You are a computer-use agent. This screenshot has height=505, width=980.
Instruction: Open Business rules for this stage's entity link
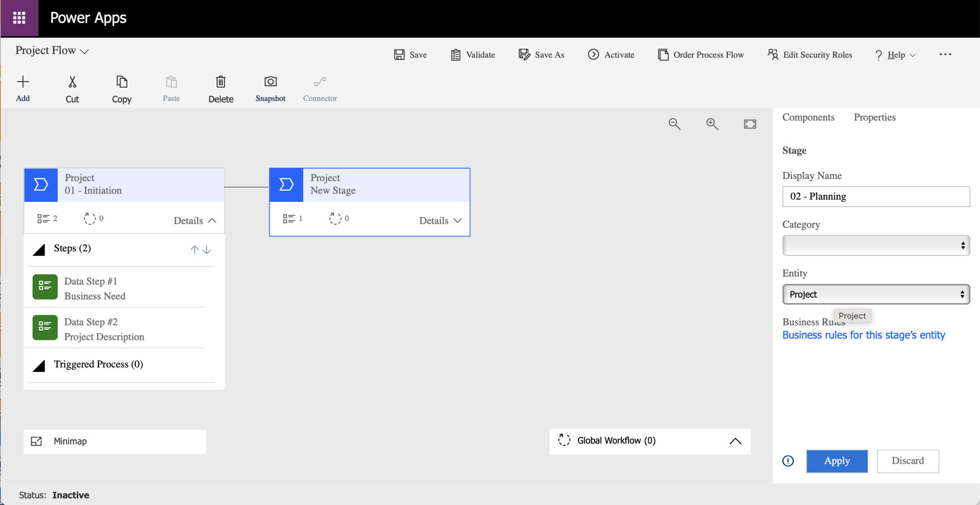pos(863,335)
